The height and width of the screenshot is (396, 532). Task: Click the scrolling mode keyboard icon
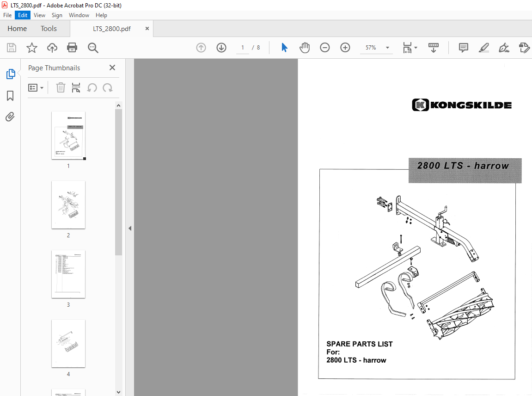click(x=433, y=48)
